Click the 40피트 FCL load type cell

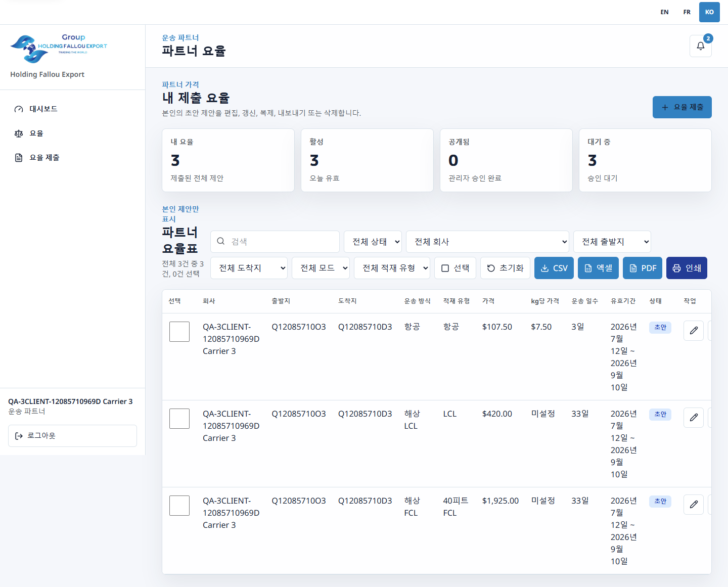[x=456, y=507]
